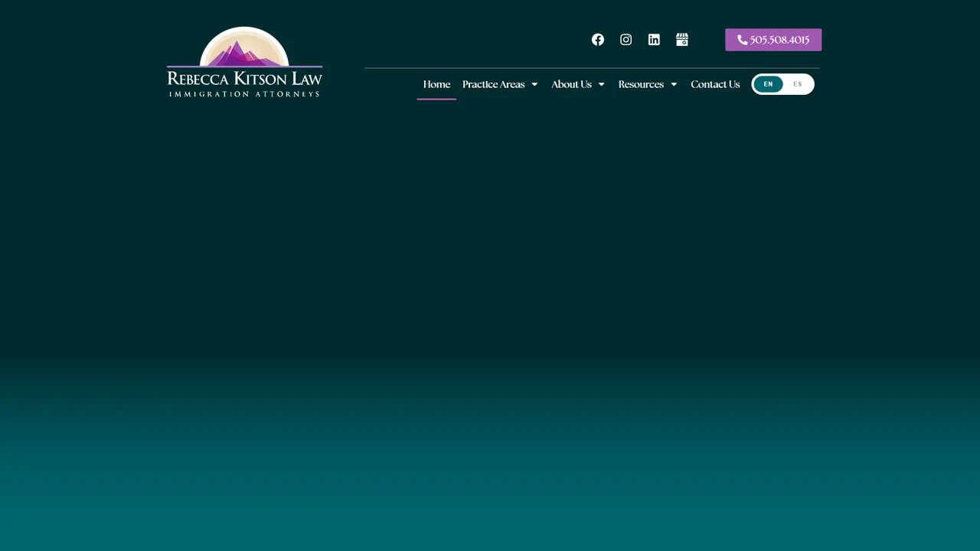This screenshot has width=980, height=551.
Task: Open the Resources menu item
Action: 641,84
